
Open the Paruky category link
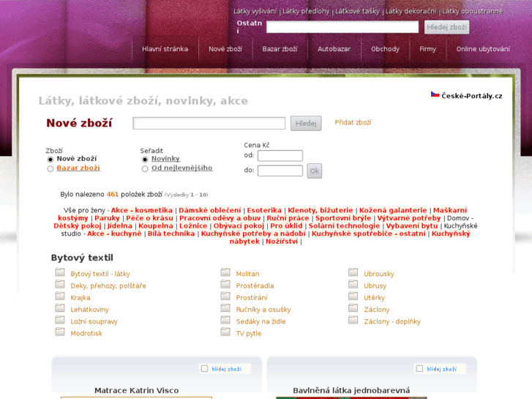coord(108,218)
